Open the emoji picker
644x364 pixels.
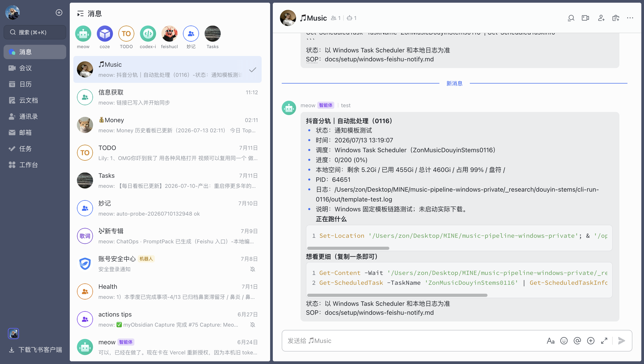point(564,341)
